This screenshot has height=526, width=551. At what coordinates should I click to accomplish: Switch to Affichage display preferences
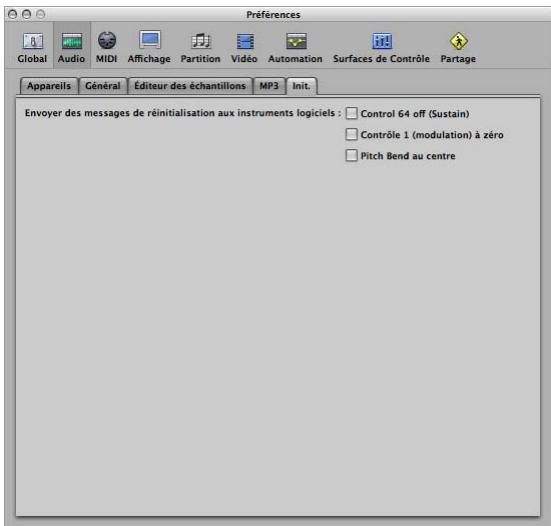coord(149,48)
